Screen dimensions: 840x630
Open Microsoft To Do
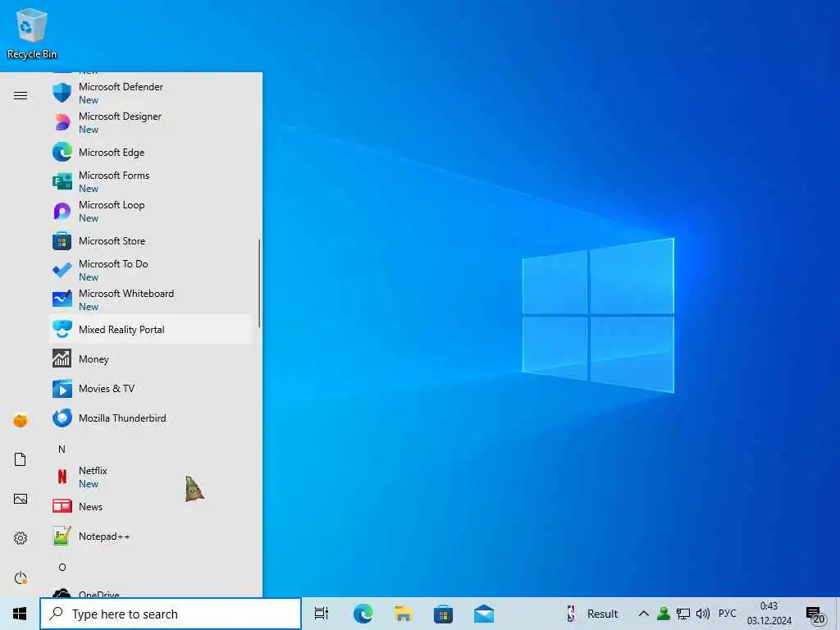tap(152, 271)
